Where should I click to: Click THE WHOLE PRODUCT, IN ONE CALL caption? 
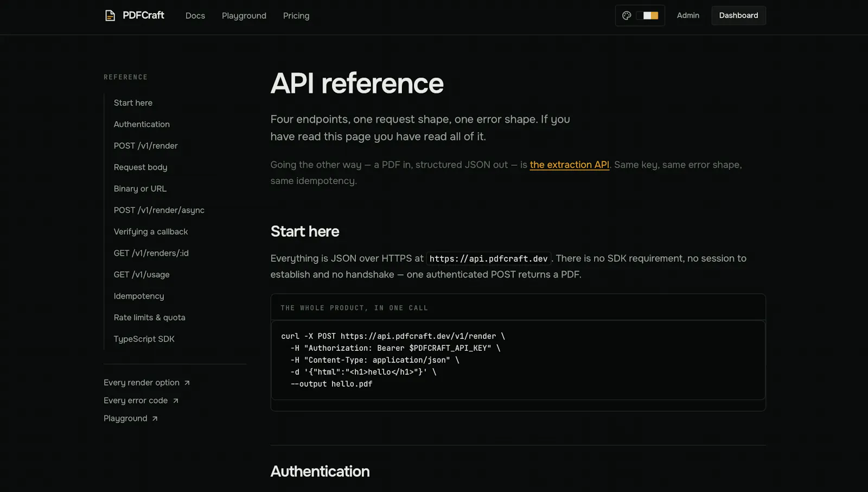pos(354,308)
